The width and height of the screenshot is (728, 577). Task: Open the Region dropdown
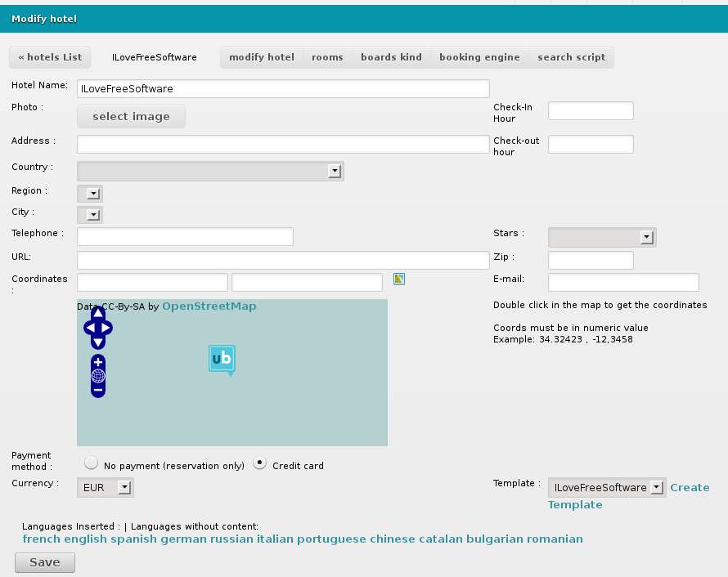point(90,194)
